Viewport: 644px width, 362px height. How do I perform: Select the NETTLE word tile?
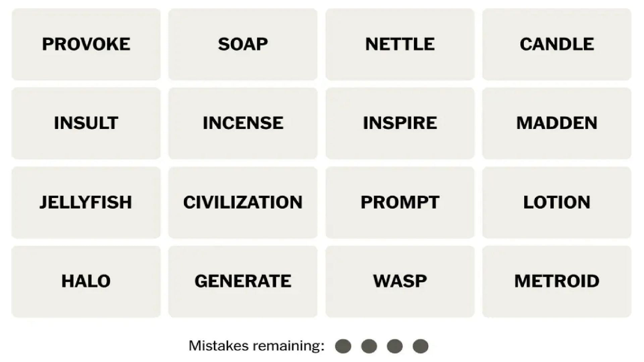pyautogui.click(x=400, y=43)
